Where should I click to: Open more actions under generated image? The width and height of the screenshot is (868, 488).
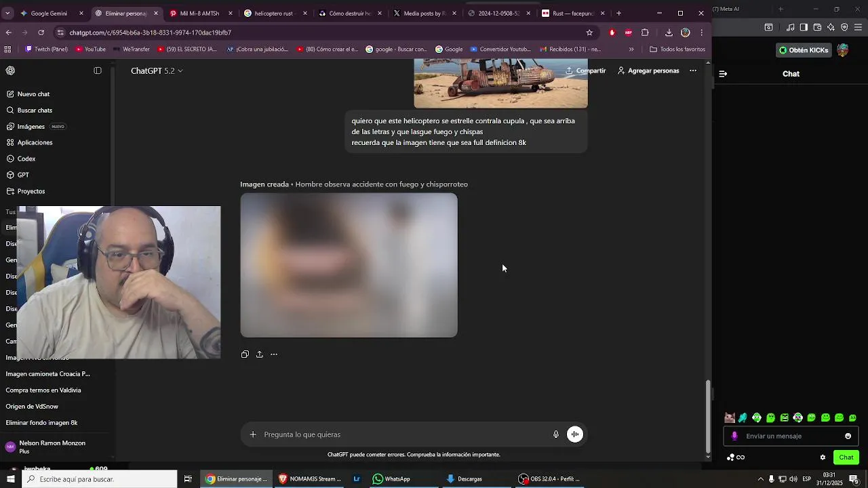tap(274, 354)
